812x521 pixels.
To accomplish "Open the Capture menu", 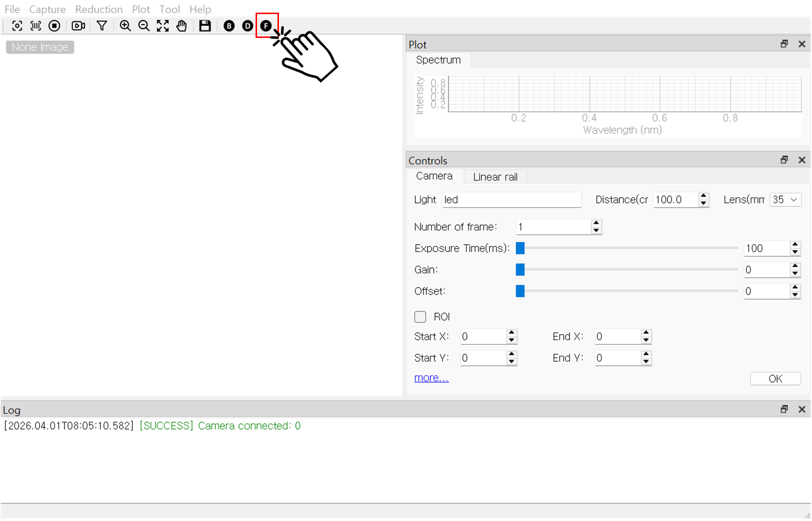I will pos(47,9).
